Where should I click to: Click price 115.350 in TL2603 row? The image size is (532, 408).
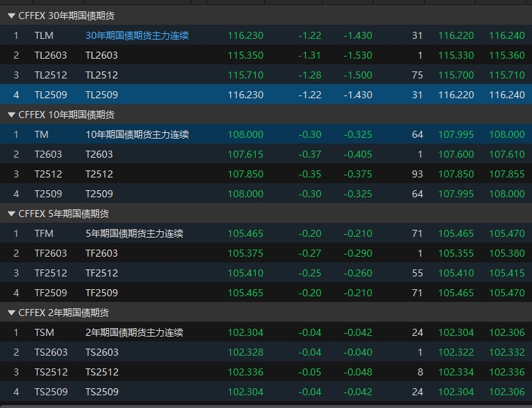point(245,55)
